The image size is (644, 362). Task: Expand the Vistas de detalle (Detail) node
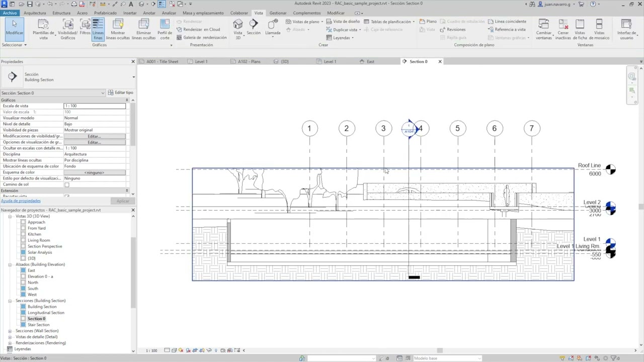[10, 337]
